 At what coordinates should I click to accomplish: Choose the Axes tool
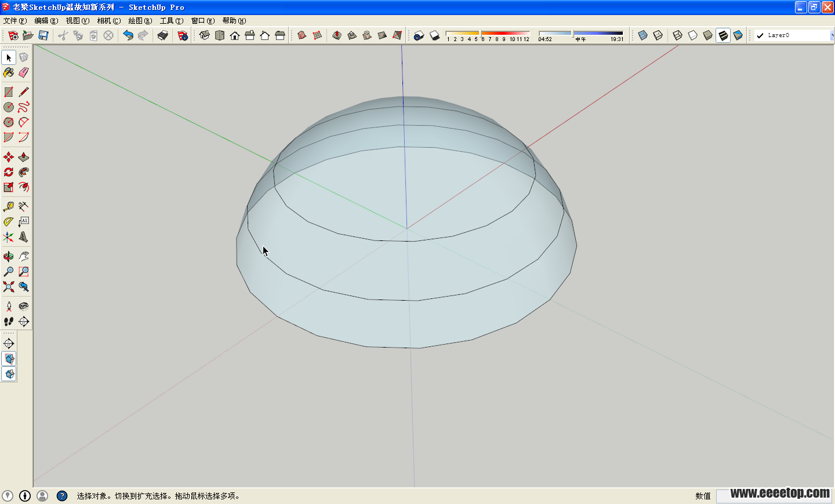click(9, 237)
